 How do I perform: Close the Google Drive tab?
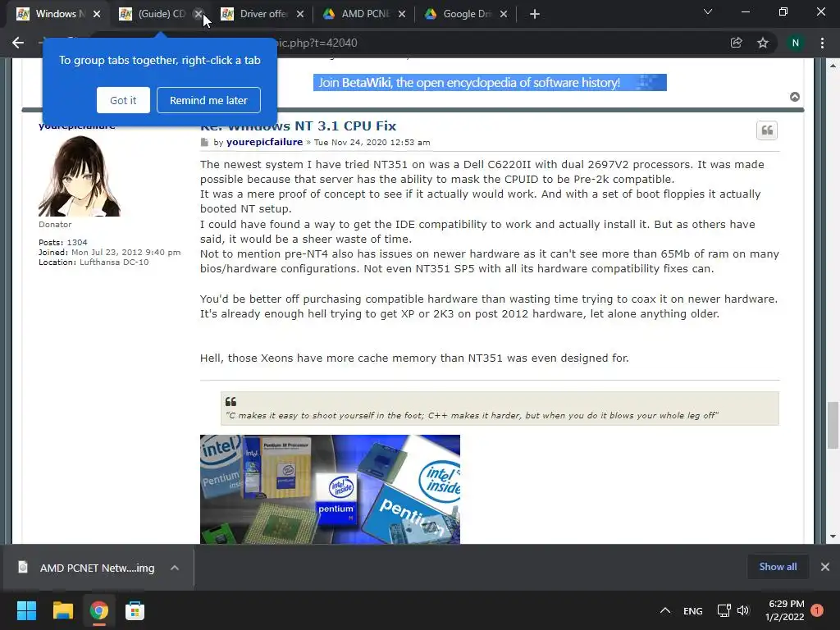(x=504, y=14)
